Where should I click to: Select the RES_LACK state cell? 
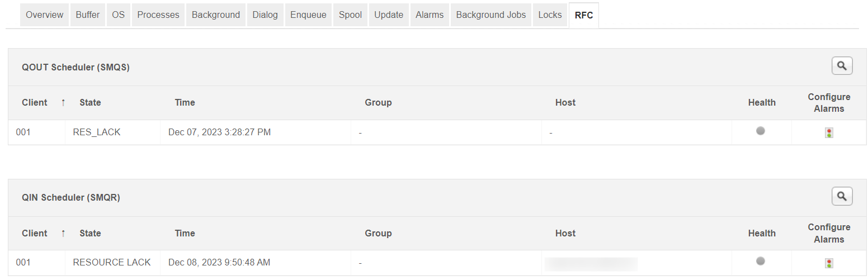pyautogui.click(x=97, y=132)
